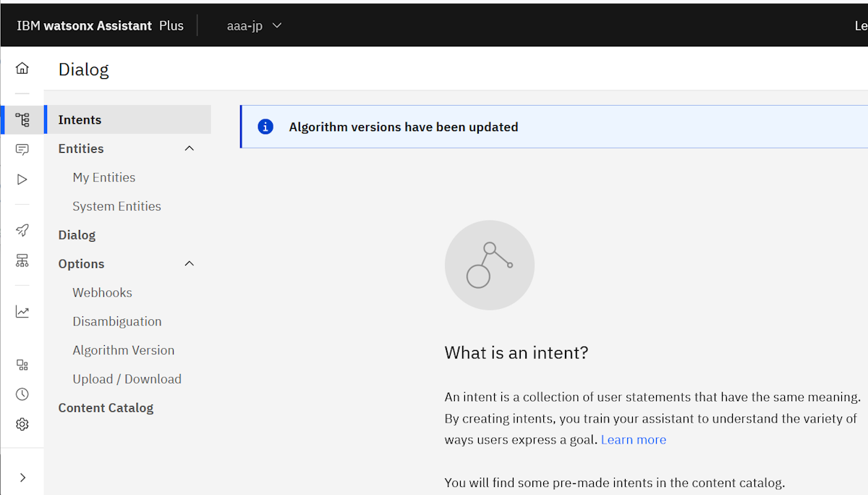
Task: Collapse the Entities section chevron
Action: 190,148
